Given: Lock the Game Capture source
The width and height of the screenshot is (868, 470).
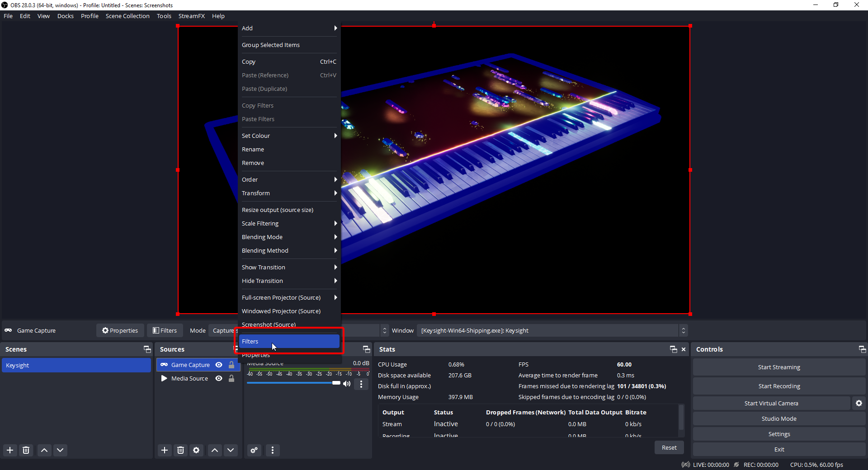Looking at the screenshot, I should pyautogui.click(x=231, y=365).
